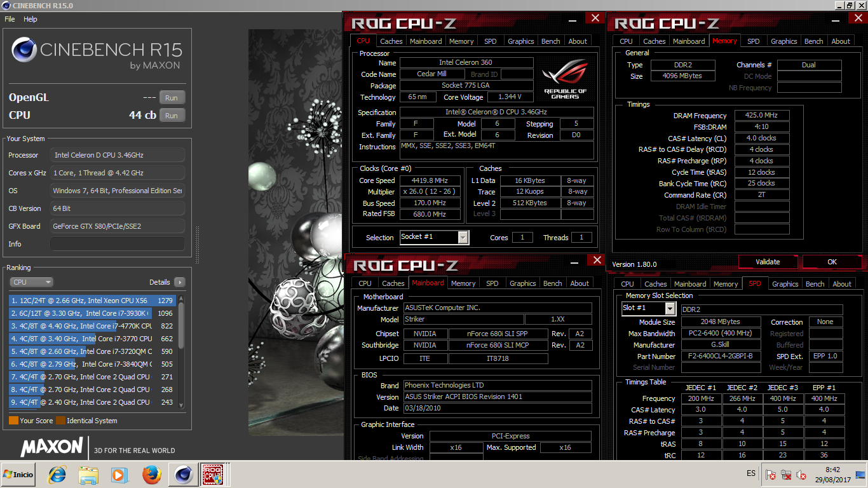Select ranking row Core i7-3720QM 590
The height and width of the screenshot is (488, 868).
pyautogui.click(x=92, y=351)
